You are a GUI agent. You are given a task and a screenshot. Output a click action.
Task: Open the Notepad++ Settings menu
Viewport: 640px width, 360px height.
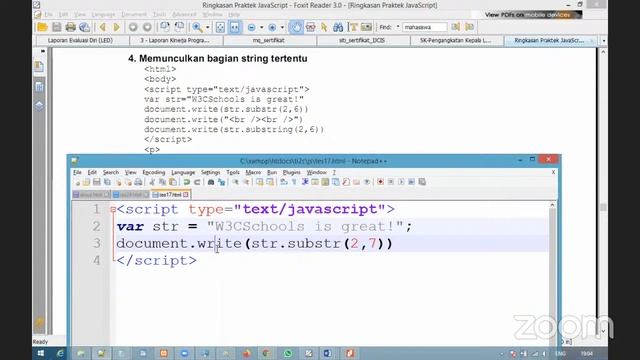click(210, 172)
